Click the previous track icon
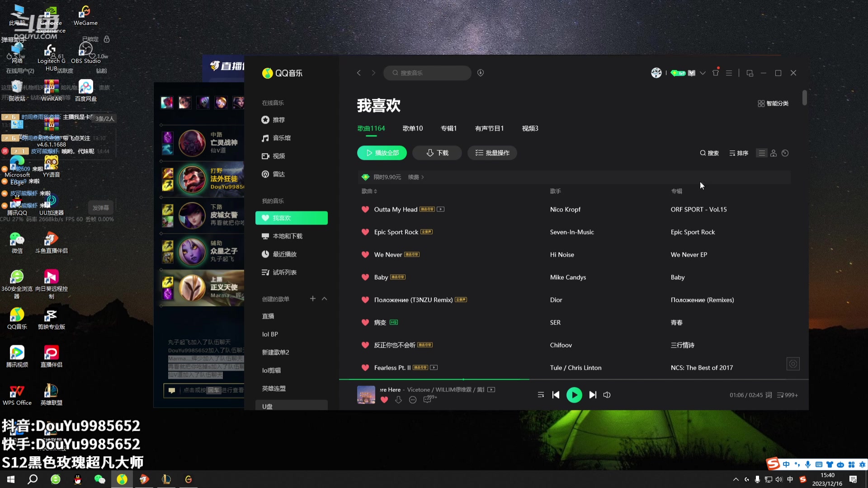Viewport: 868px width, 488px height. point(556,394)
